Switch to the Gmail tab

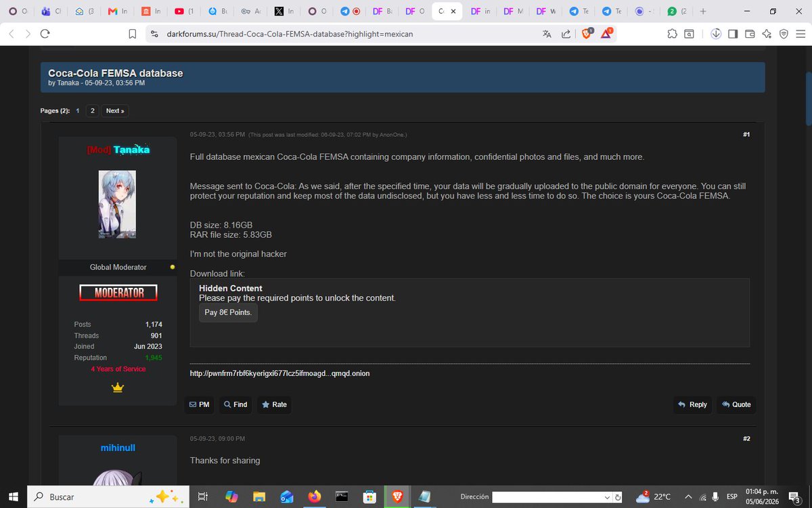(118, 12)
